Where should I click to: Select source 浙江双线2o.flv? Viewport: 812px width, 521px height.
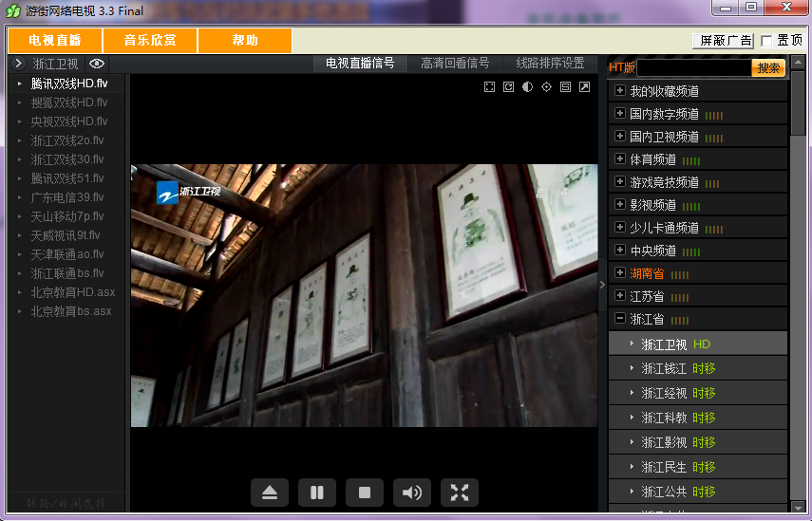click(x=67, y=140)
